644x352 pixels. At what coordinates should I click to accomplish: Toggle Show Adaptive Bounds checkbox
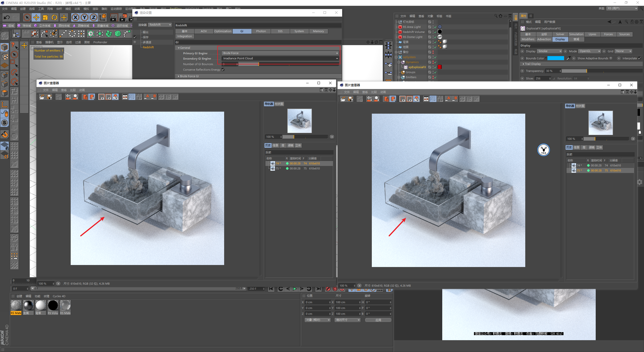click(611, 58)
